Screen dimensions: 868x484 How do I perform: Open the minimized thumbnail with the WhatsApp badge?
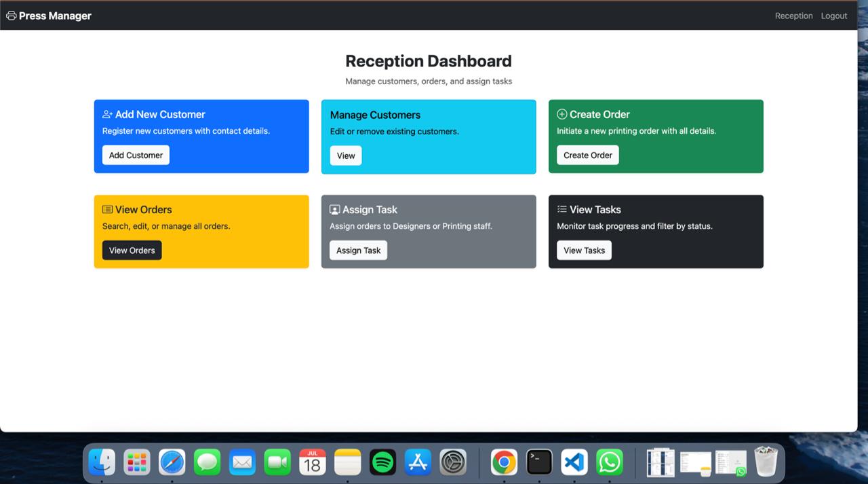click(x=731, y=463)
